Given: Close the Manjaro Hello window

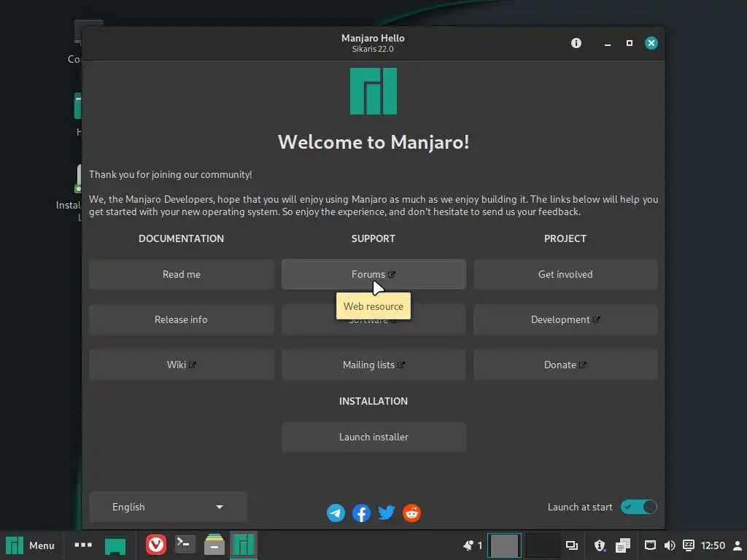Looking at the screenshot, I should [651, 43].
